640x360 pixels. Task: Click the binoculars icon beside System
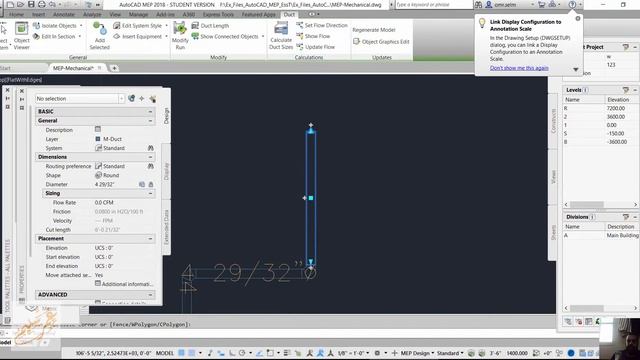coord(151,148)
